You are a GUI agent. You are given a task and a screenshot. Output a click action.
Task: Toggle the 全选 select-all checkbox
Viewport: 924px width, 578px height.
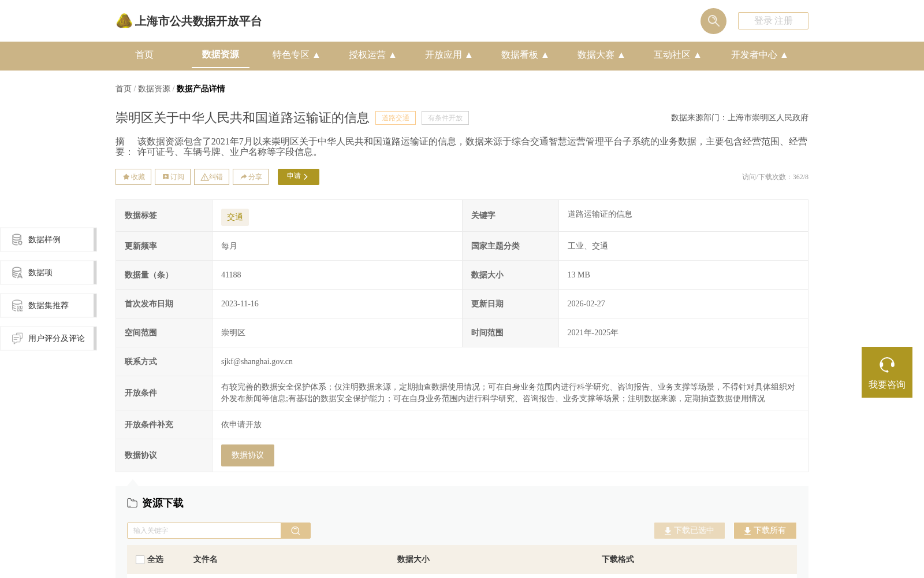(x=140, y=560)
